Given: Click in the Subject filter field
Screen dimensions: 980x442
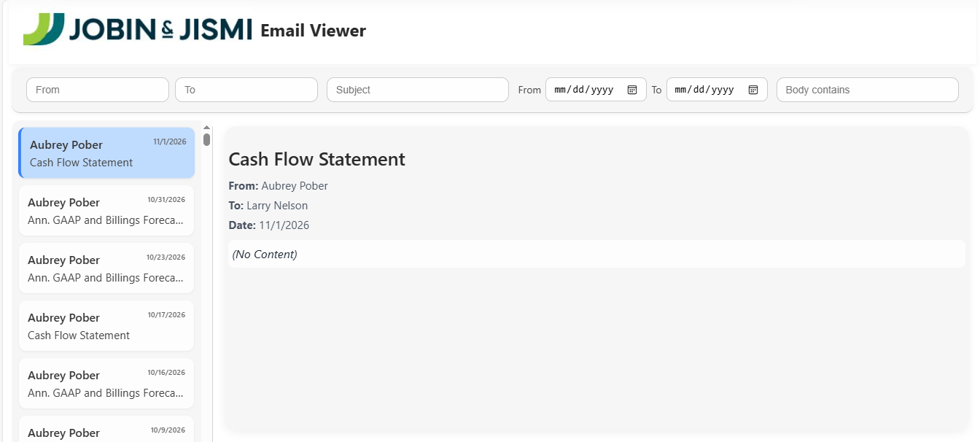Looking at the screenshot, I should [417, 89].
